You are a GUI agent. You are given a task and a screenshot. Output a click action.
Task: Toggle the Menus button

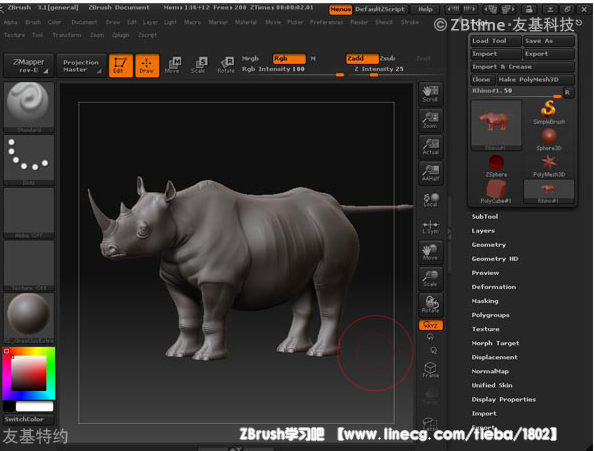[x=340, y=9]
